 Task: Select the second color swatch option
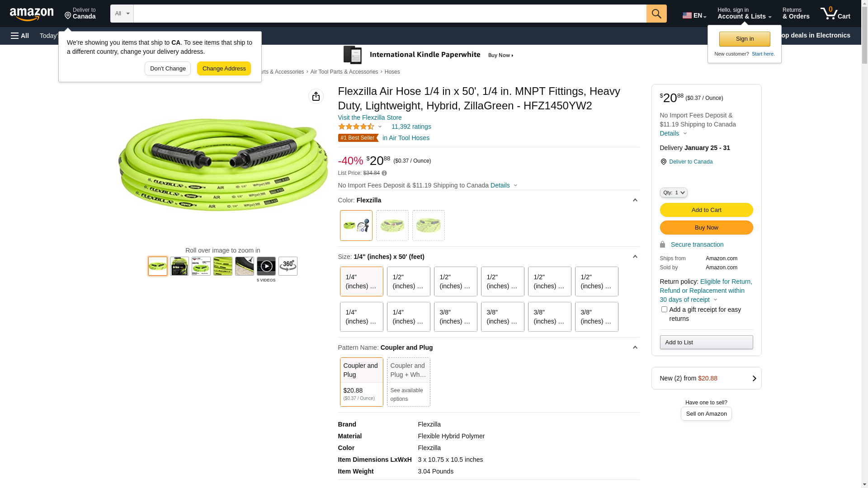point(392,225)
